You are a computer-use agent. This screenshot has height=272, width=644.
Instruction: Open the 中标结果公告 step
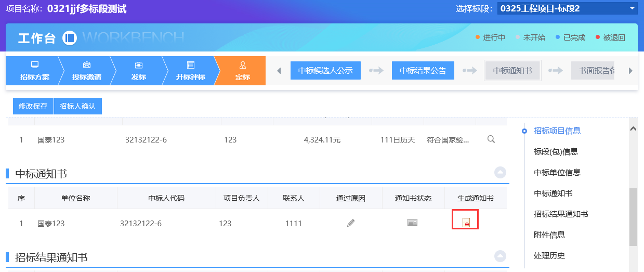[x=423, y=71]
